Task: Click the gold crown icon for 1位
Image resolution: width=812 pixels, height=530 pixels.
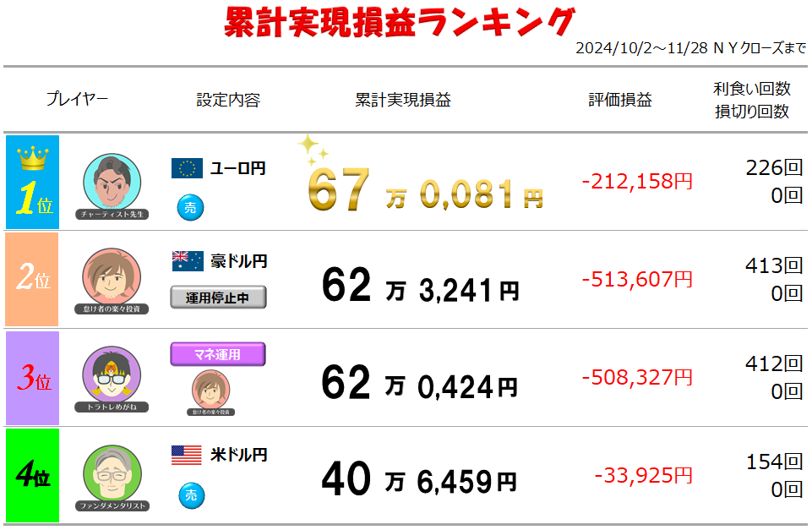Action: tap(33, 158)
